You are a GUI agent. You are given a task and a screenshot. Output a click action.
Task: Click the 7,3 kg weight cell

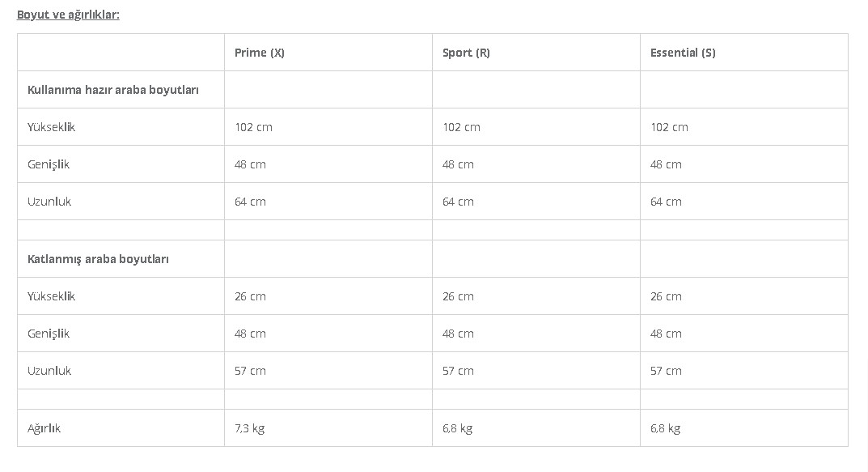coord(250,428)
